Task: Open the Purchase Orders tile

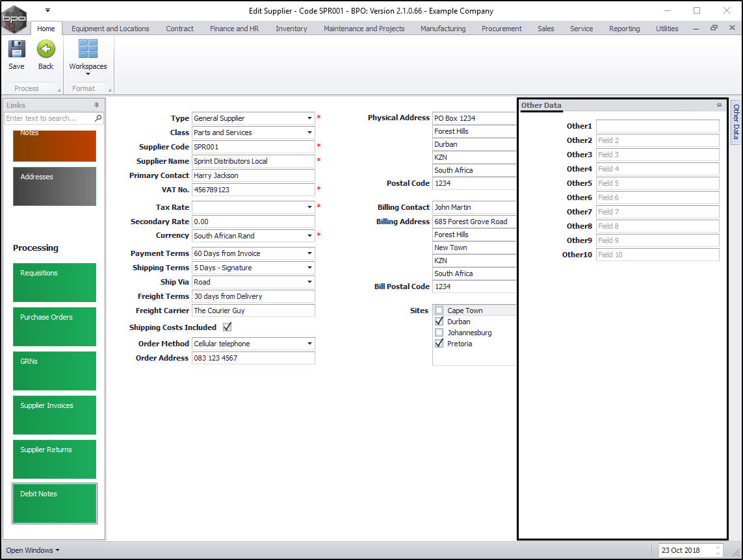Action: (55, 327)
